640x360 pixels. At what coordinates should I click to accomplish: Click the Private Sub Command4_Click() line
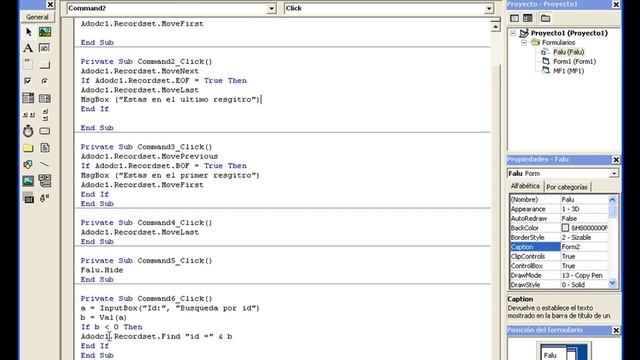click(x=147, y=223)
